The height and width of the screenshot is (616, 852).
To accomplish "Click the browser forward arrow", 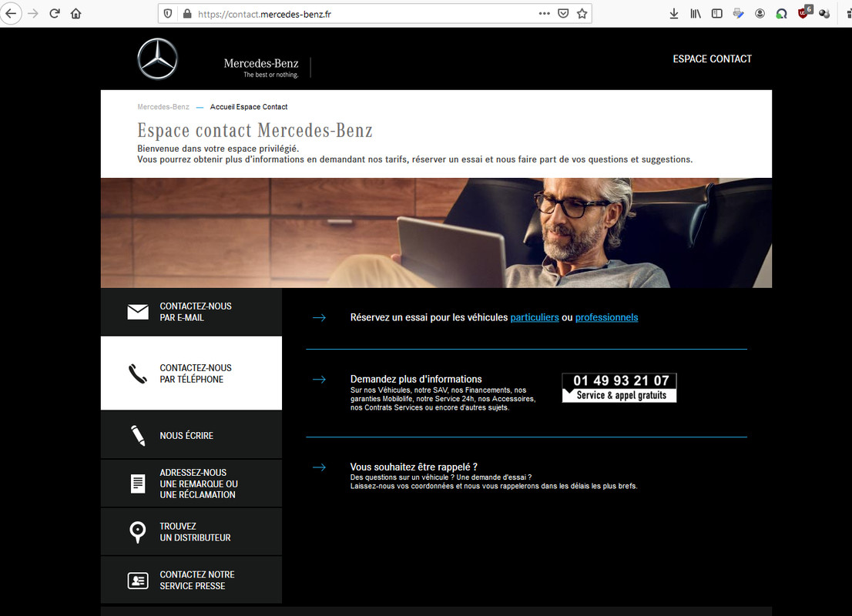I will (33, 14).
